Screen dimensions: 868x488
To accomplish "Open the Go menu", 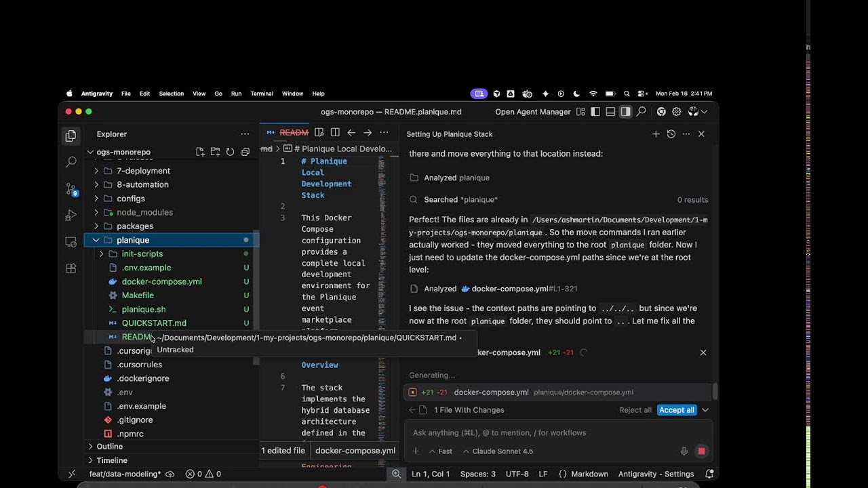I will pyautogui.click(x=218, y=94).
